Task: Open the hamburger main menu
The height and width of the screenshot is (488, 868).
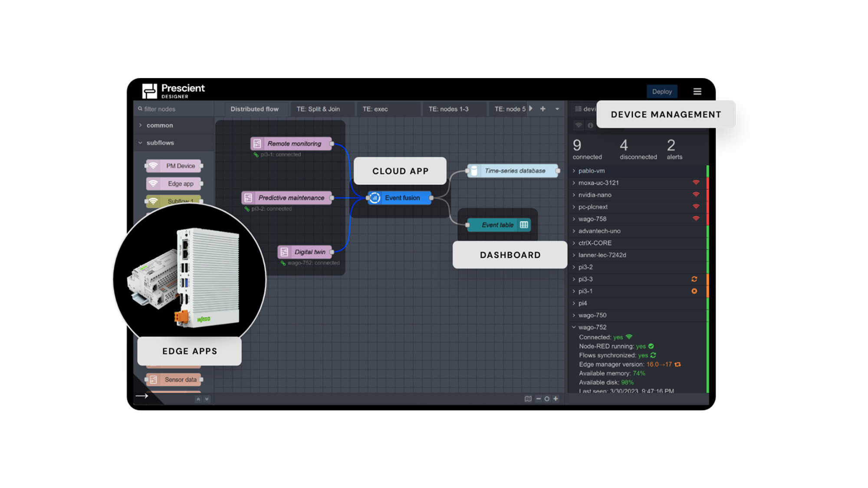Action: [x=697, y=92]
